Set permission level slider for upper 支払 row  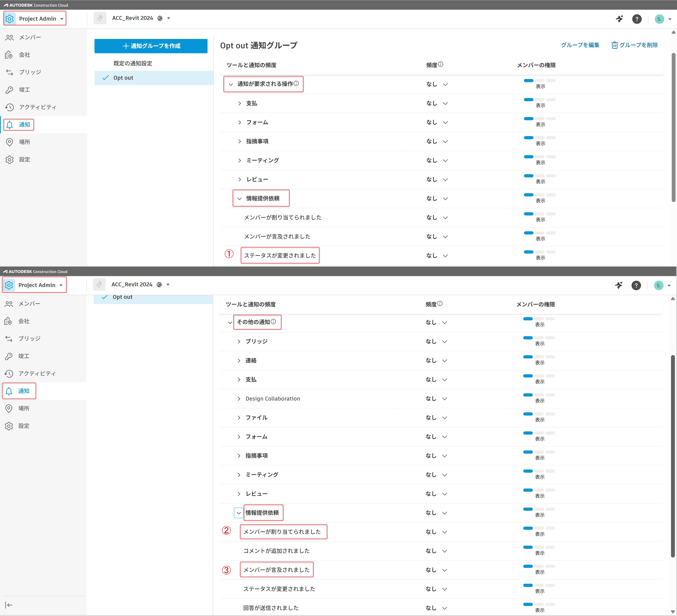click(x=539, y=100)
